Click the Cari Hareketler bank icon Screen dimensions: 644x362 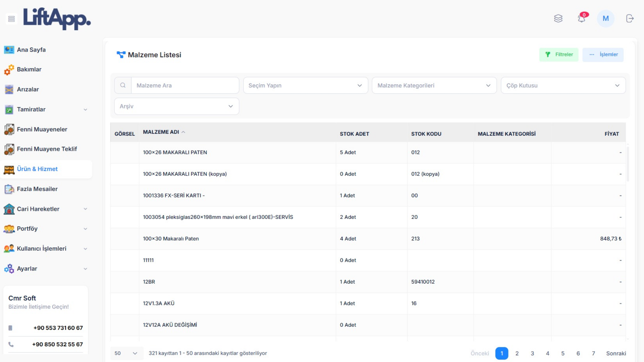tap(9, 209)
